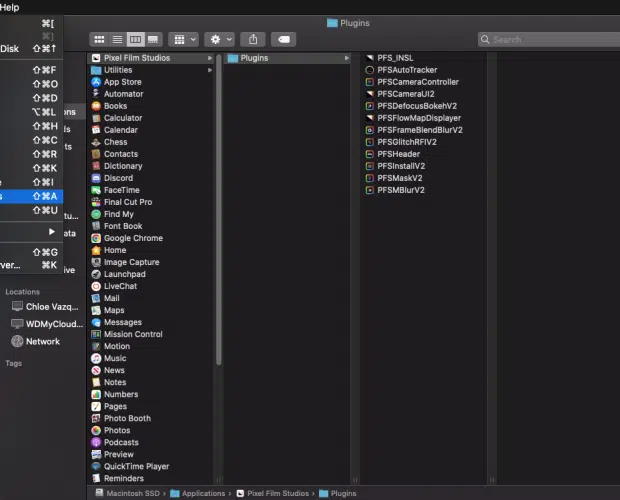
Task: Choose the Shift-Command-G menu item
Action: 31,252
